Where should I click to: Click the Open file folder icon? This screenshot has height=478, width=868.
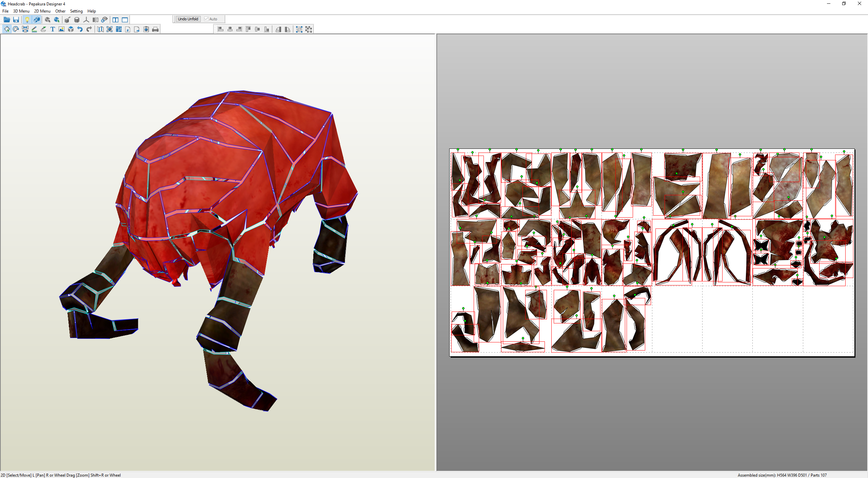click(x=7, y=20)
